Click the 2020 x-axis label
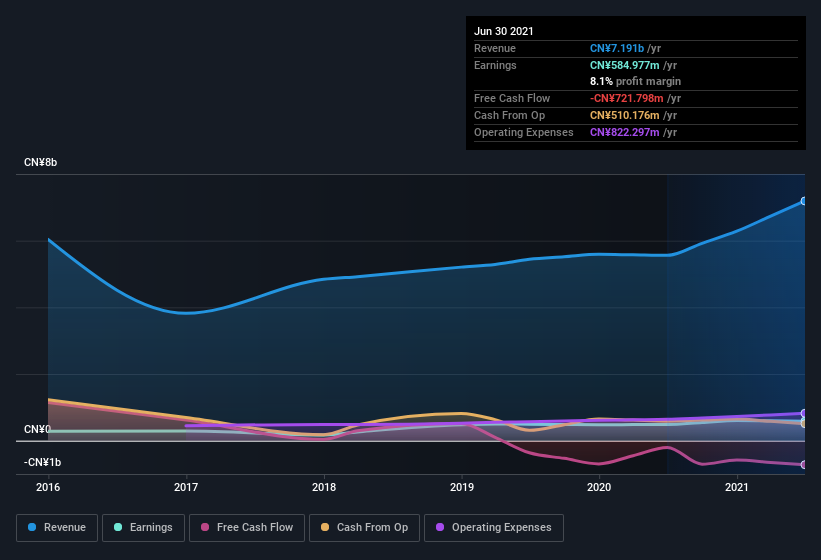Image resolution: width=821 pixels, height=560 pixels. pyautogui.click(x=599, y=487)
